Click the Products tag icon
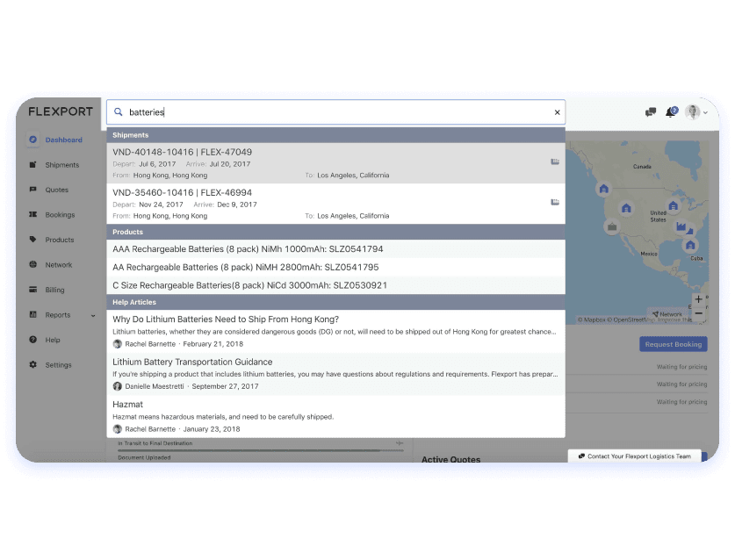Viewport: 735px width, 560px height. 33,240
